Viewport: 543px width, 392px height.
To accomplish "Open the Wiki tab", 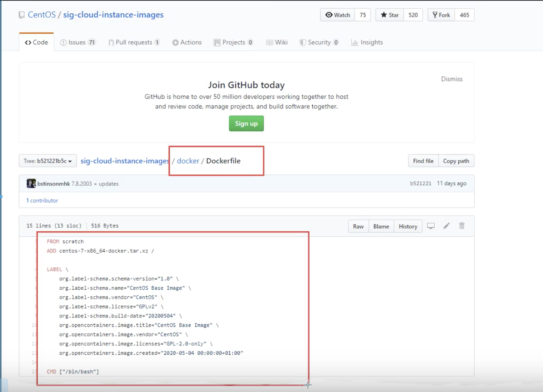I will point(277,42).
